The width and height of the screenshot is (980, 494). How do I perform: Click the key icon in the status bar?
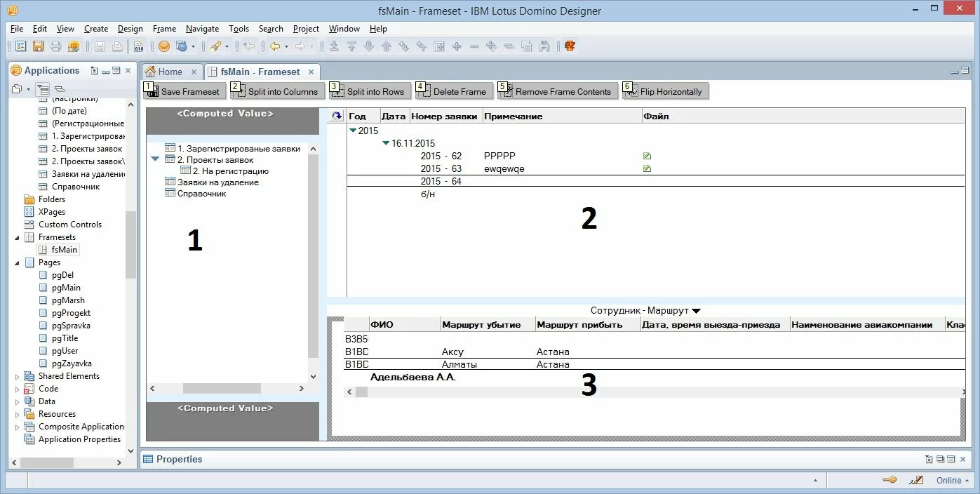click(x=889, y=480)
